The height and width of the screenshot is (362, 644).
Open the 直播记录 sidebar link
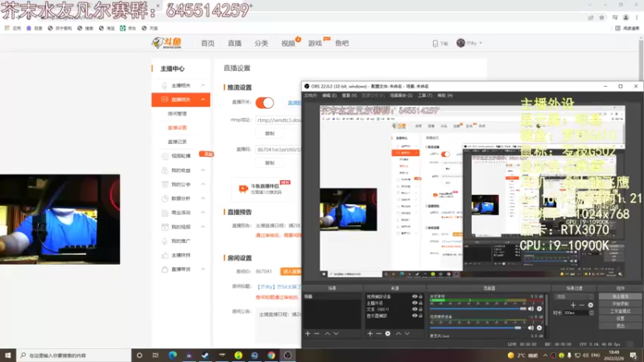pos(177,142)
